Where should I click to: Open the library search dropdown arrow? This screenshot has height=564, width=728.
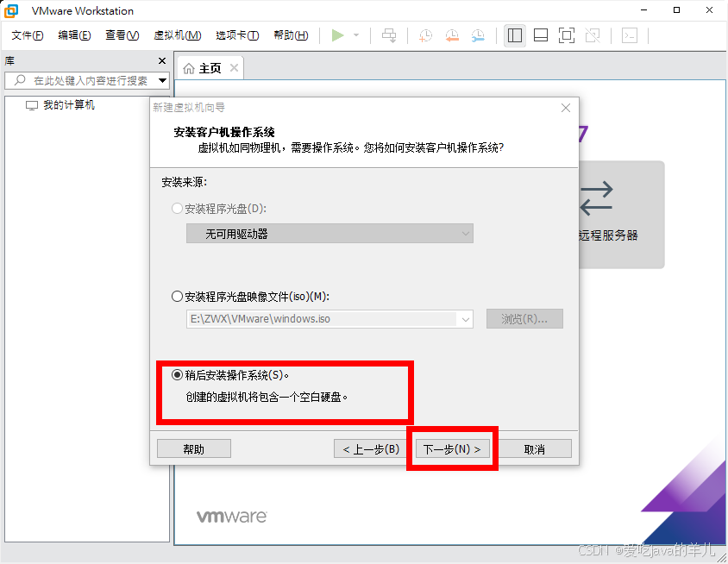click(162, 80)
